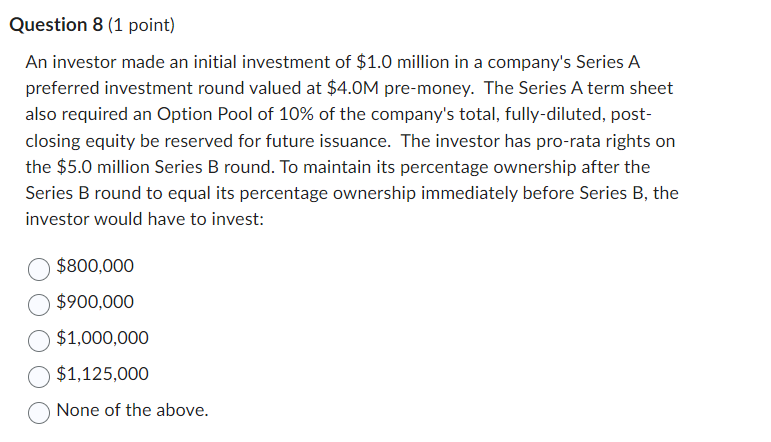Click the $1,000,000 answer label text
The image size is (771, 442).
(x=103, y=338)
